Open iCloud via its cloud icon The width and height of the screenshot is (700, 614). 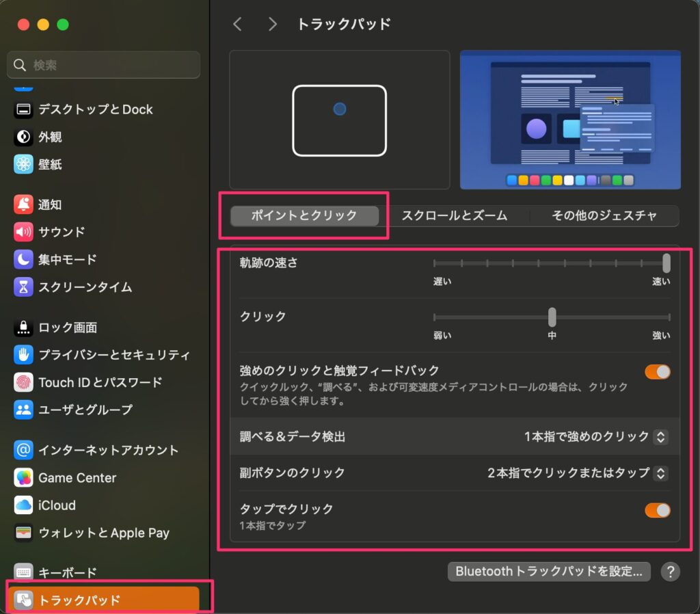coord(24,505)
